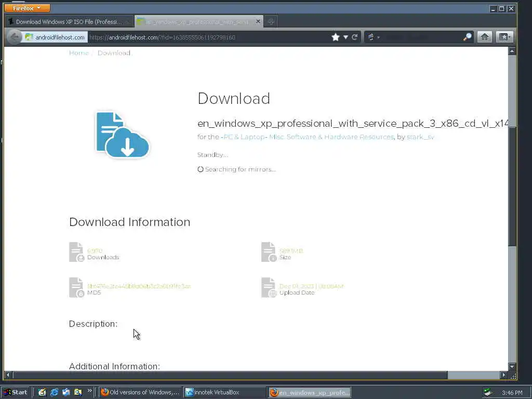The height and width of the screenshot is (399, 532).
Task: Click the vertical scrollbar down arrow
Action: 512,366
